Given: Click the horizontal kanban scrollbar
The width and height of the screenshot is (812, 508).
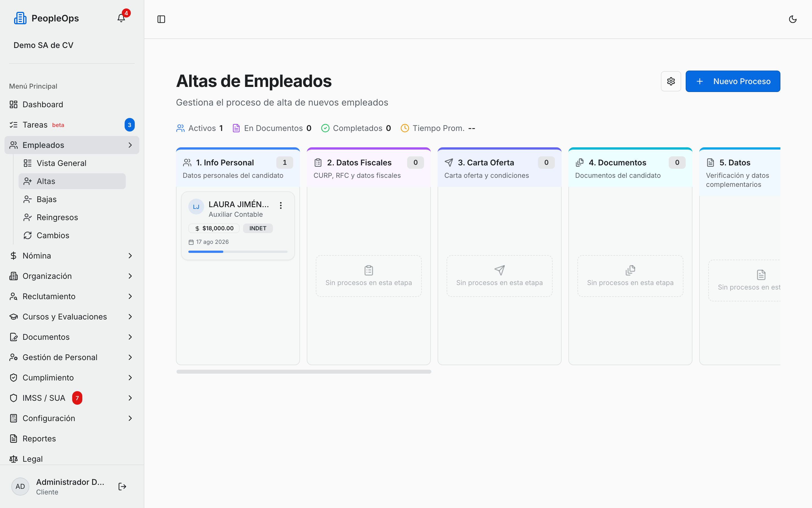Looking at the screenshot, I should point(304,372).
